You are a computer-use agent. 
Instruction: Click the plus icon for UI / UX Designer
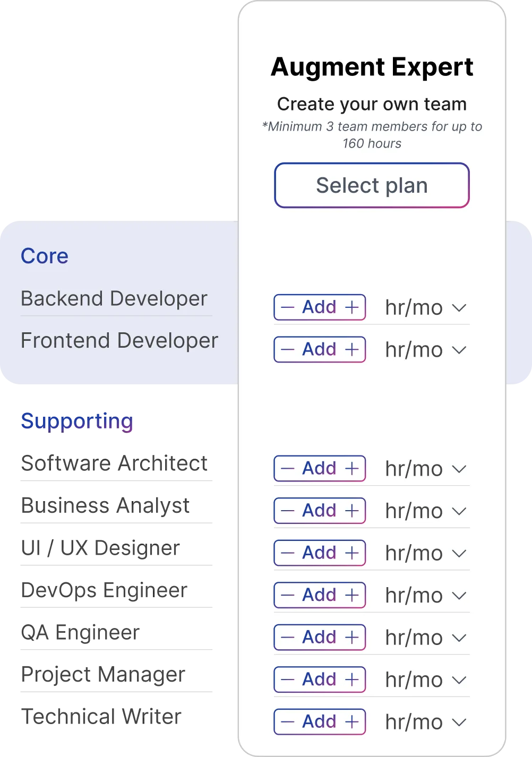click(x=352, y=553)
